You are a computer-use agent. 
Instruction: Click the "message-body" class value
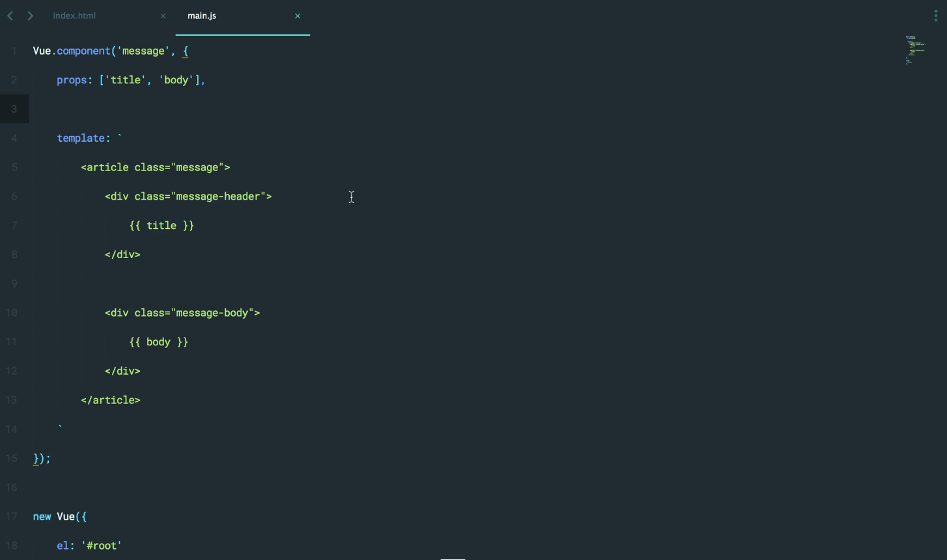212,313
